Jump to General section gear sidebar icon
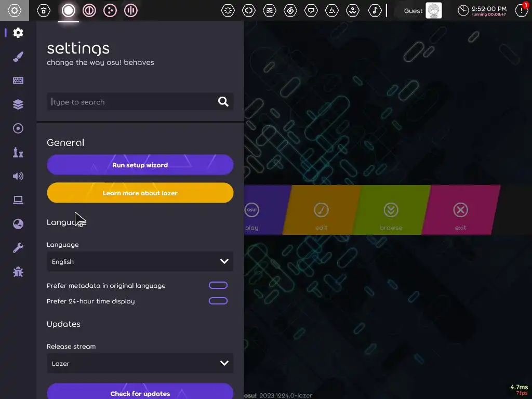 [x=18, y=33]
